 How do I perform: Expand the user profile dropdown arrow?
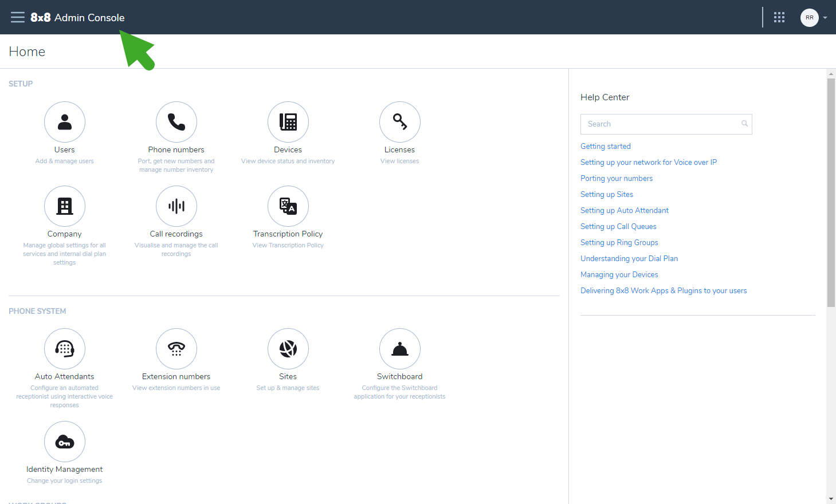coord(825,18)
